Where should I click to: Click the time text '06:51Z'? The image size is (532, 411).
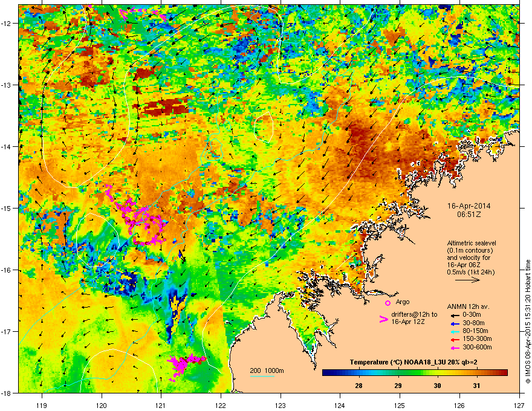[x=469, y=215]
